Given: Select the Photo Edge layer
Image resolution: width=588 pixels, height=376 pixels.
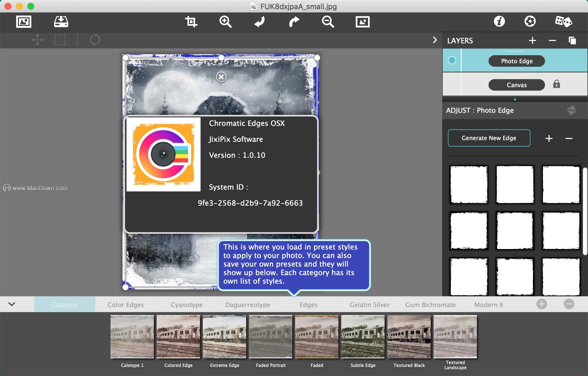Looking at the screenshot, I should [516, 61].
